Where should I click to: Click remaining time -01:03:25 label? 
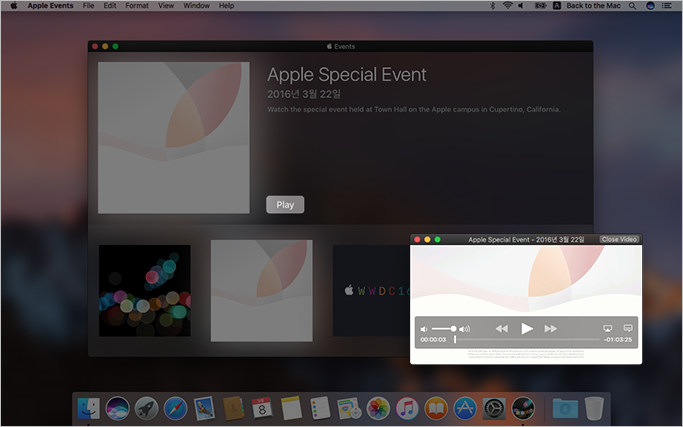pos(617,339)
